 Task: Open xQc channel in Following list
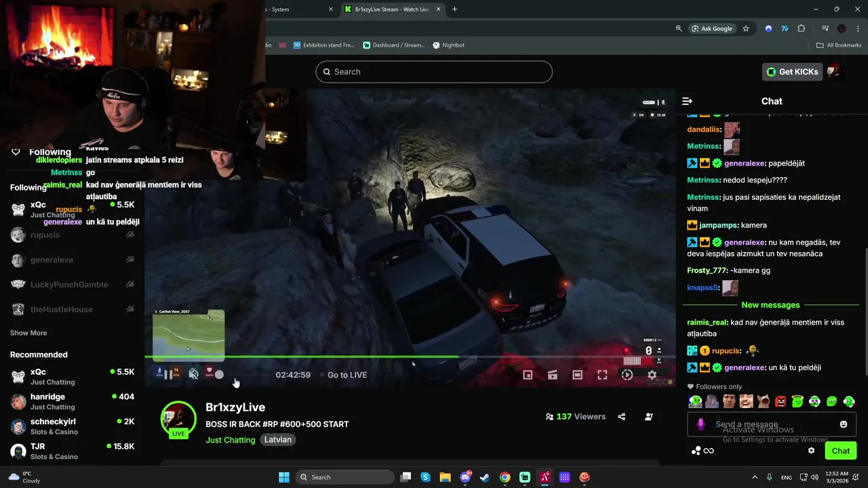pyautogui.click(x=72, y=209)
